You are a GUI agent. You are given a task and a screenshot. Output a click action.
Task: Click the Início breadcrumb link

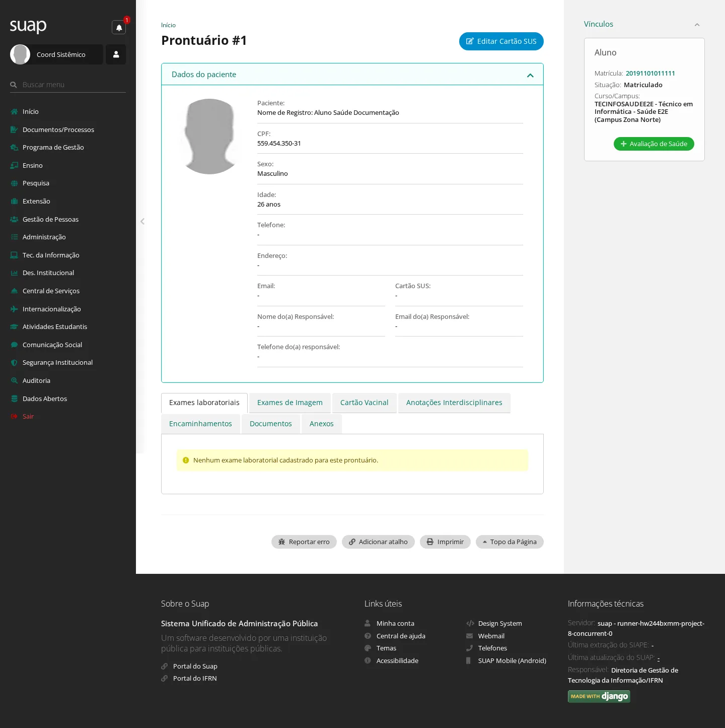tap(168, 25)
